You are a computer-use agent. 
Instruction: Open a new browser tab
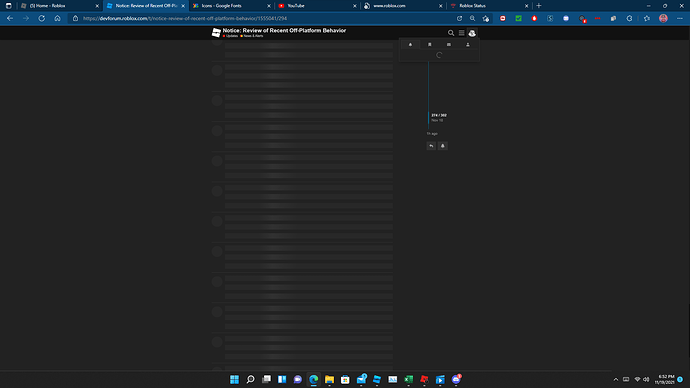point(539,6)
